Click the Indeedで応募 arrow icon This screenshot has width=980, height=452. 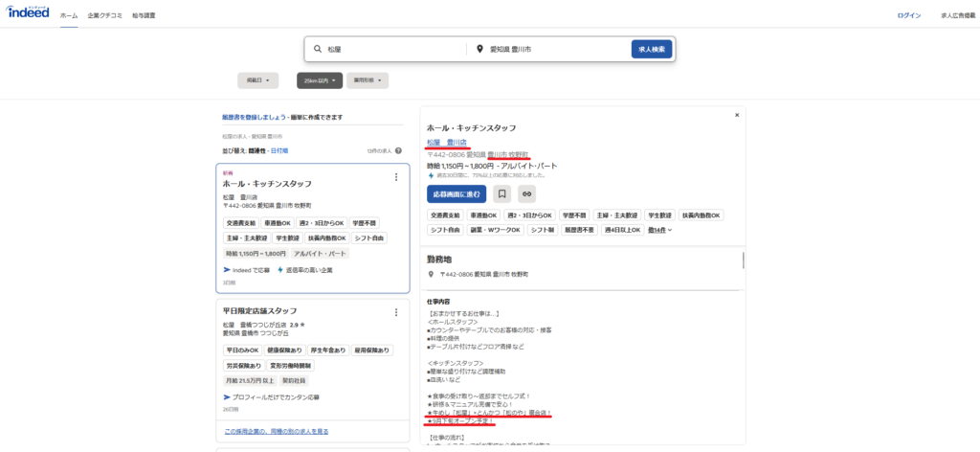click(x=227, y=270)
